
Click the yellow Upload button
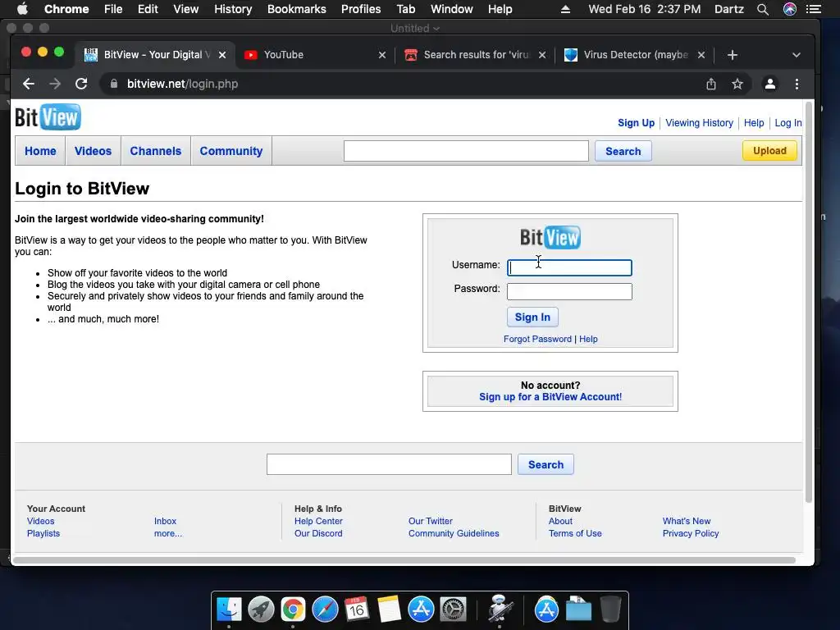click(x=769, y=151)
